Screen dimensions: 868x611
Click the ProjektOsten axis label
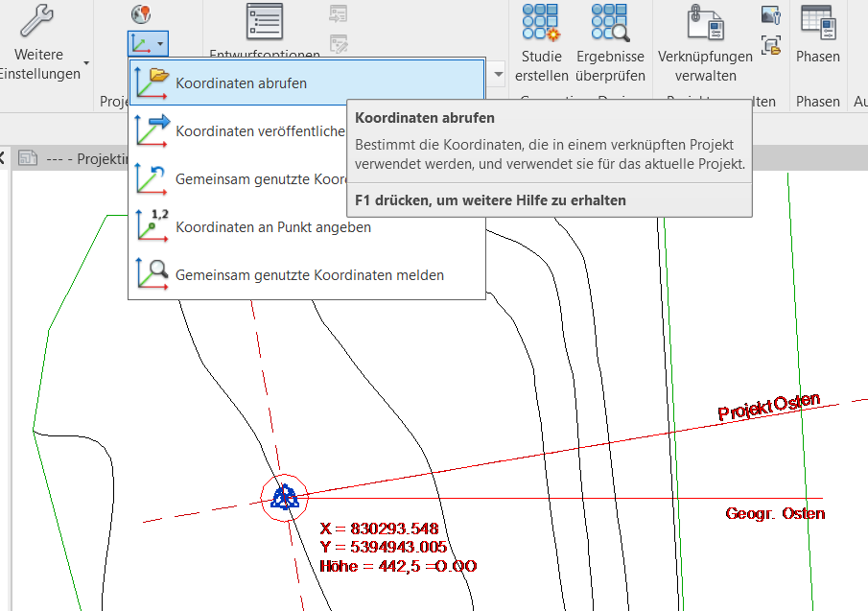click(x=768, y=406)
